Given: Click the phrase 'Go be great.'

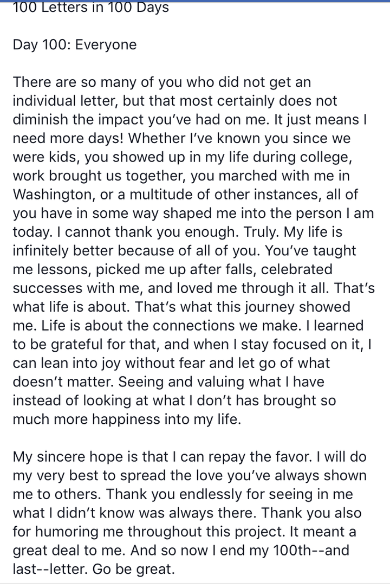Looking at the screenshot, I should 134,569.
